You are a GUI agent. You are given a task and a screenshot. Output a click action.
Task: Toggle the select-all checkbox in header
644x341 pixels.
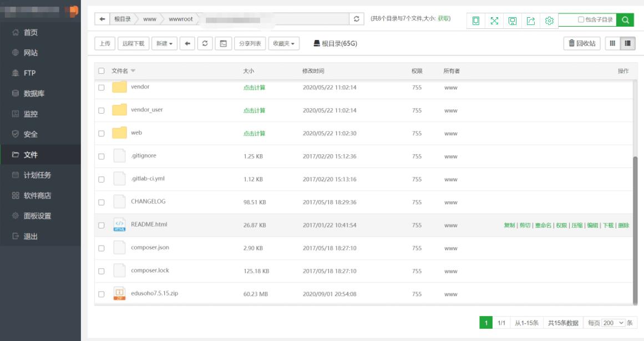(102, 71)
